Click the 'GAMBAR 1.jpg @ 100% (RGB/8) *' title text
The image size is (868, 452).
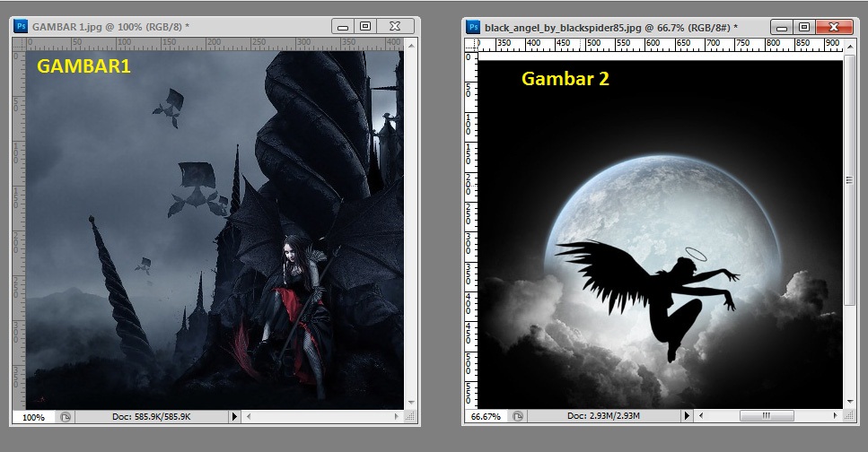(110, 27)
